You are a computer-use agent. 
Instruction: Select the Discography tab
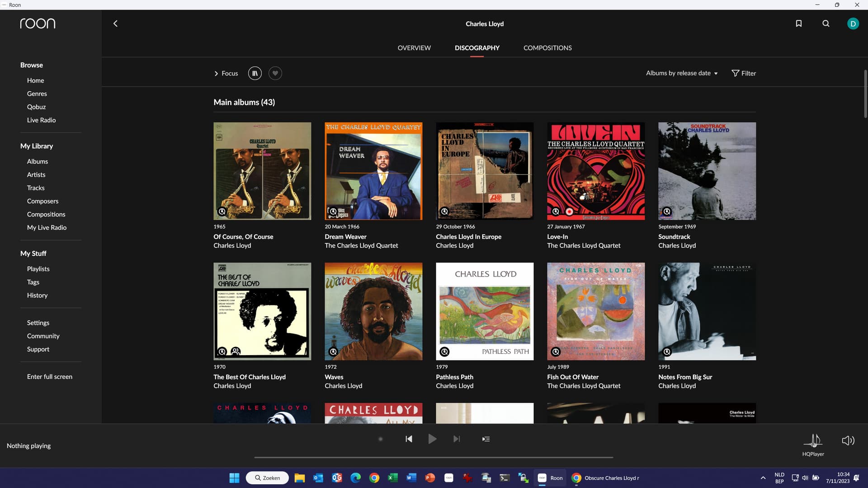click(477, 48)
